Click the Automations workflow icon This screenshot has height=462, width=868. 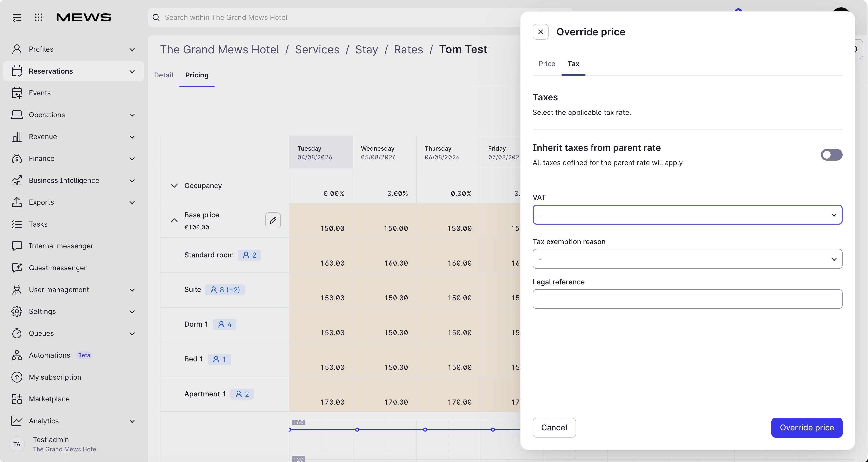pos(17,355)
